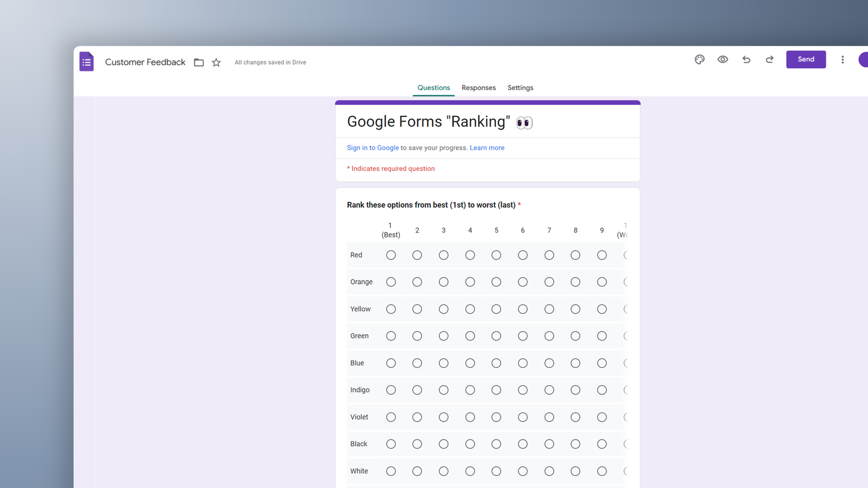The width and height of the screenshot is (868, 488).
Task: Choose rank 9 for Violet
Action: [601, 416]
